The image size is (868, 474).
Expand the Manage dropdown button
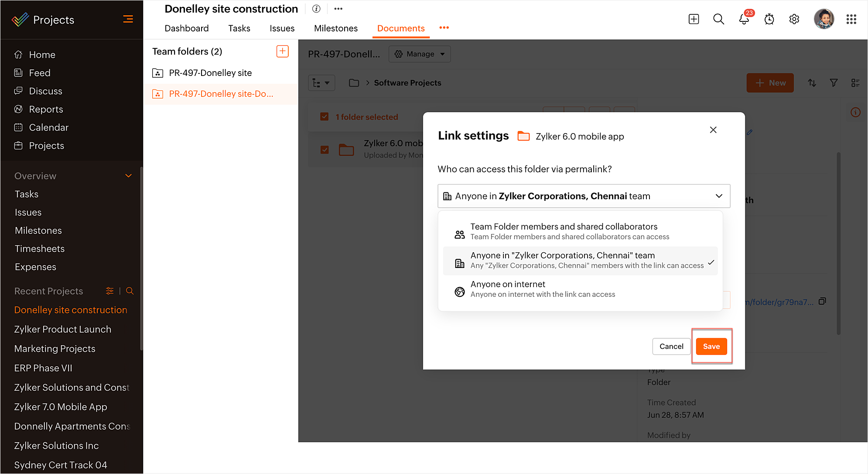tap(419, 54)
